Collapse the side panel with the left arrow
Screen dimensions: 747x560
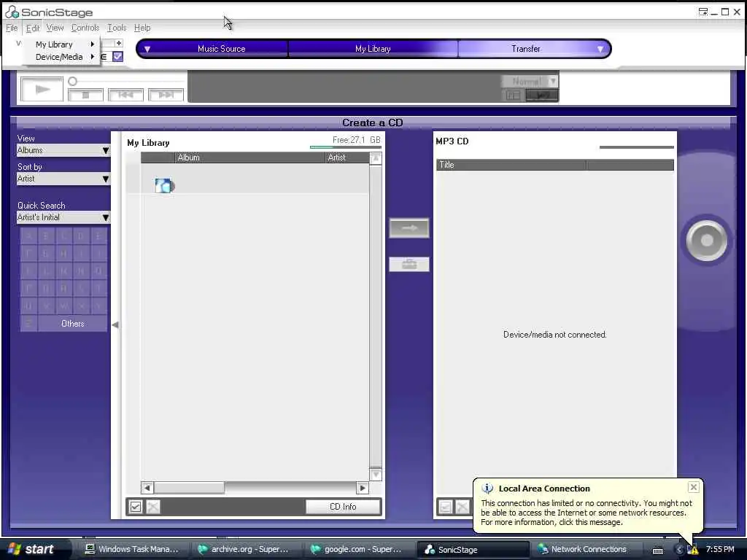[x=115, y=324]
